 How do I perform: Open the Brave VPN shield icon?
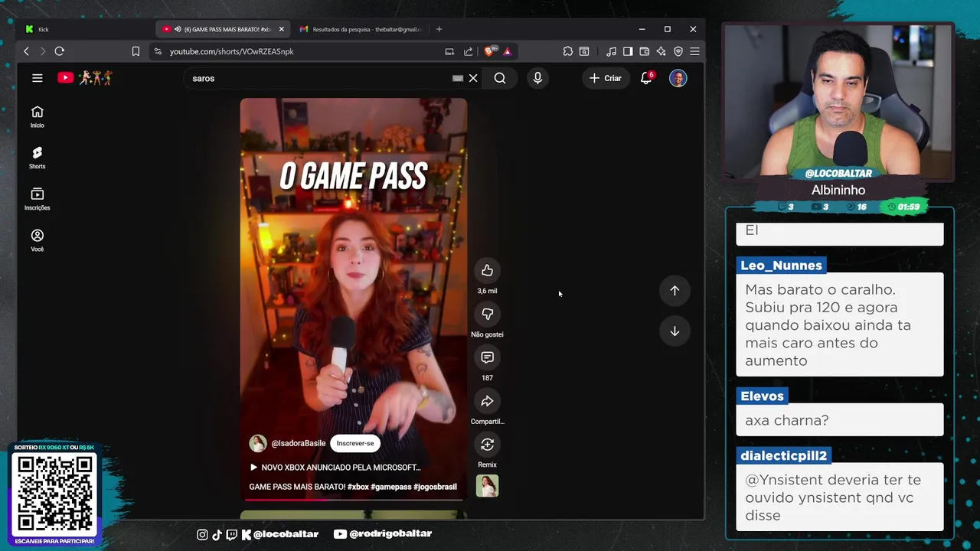678,51
